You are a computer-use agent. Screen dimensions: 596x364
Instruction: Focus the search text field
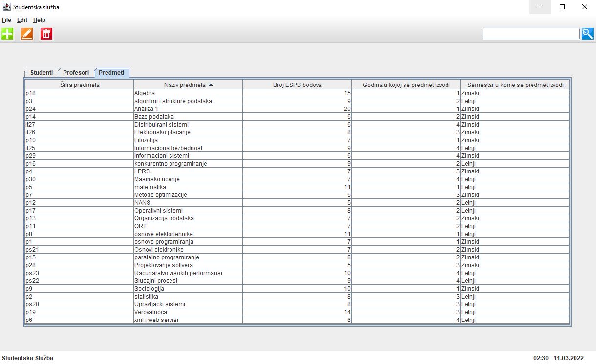[x=531, y=34]
